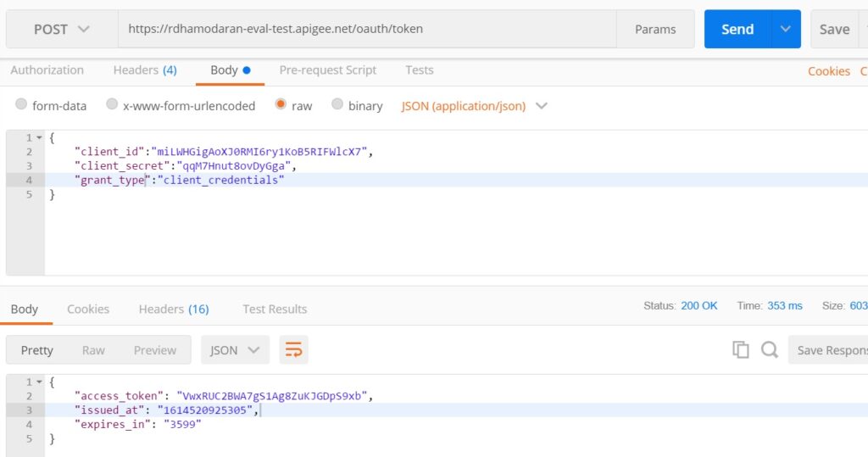Collapse response JSON with line 1 fold arrow
The height and width of the screenshot is (457, 868).
tap(38, 382)
